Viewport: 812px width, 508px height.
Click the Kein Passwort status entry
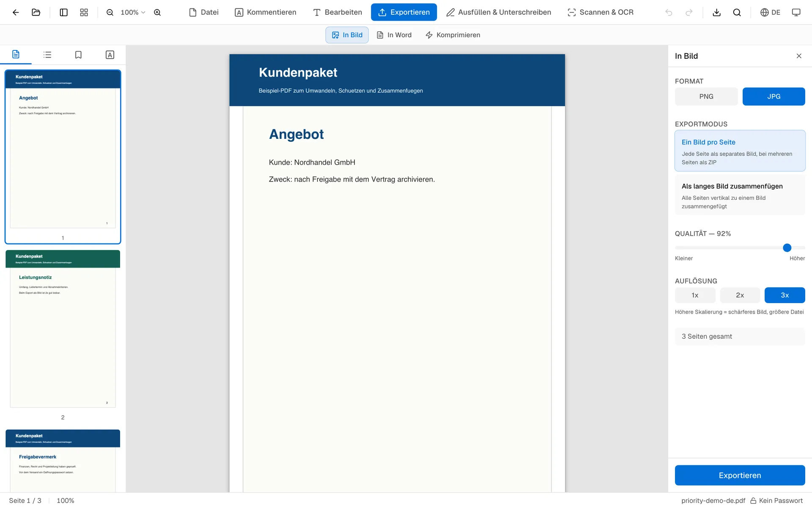pyautogui.click(x=776, y=501)
